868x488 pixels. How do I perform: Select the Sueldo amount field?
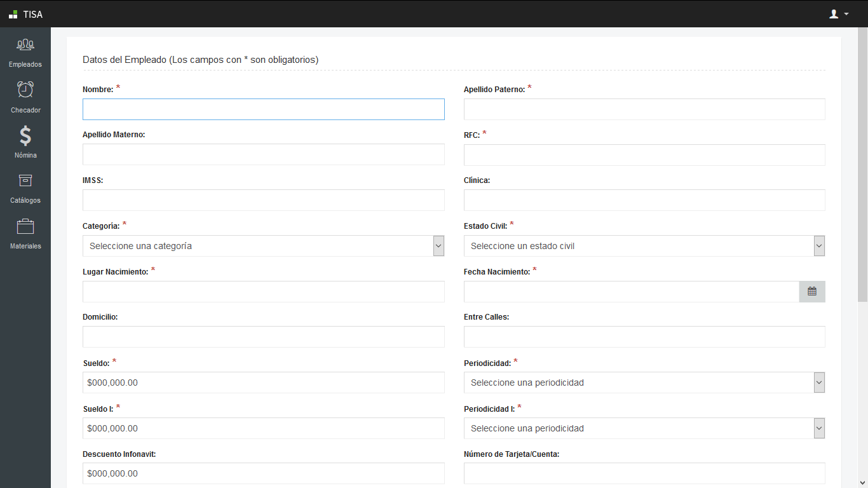click(263, 383)
